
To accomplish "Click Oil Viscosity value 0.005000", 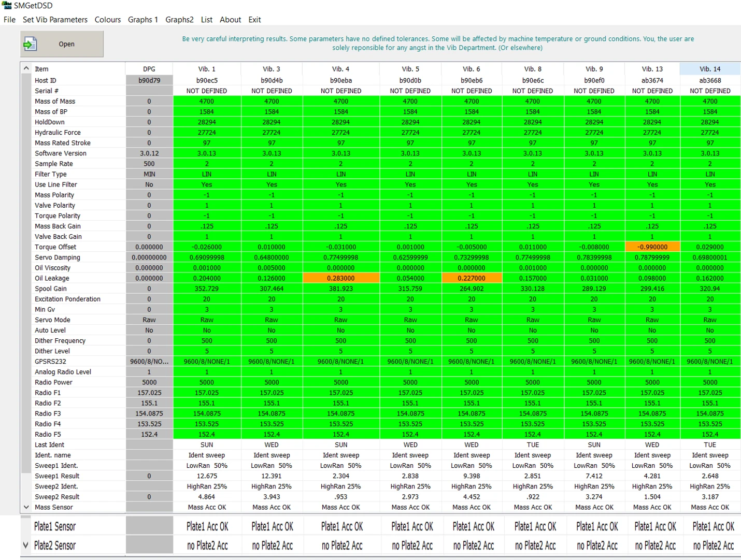I will point(272,268).
